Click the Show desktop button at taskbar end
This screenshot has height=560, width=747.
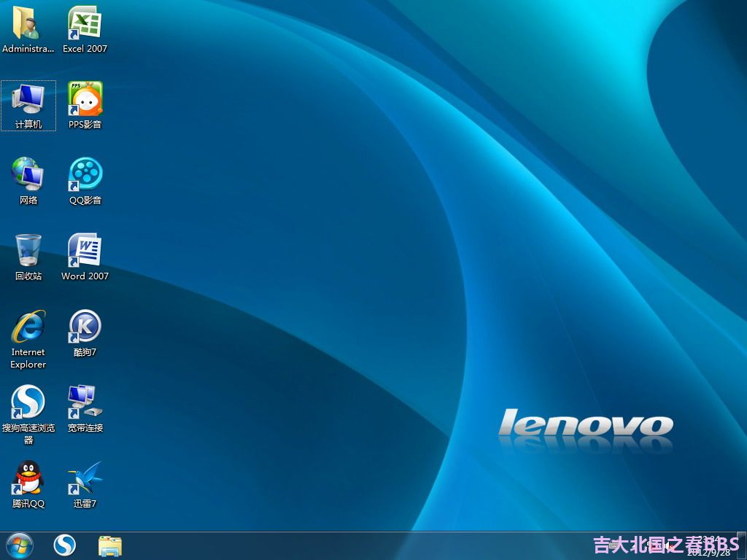click(742, 545)
